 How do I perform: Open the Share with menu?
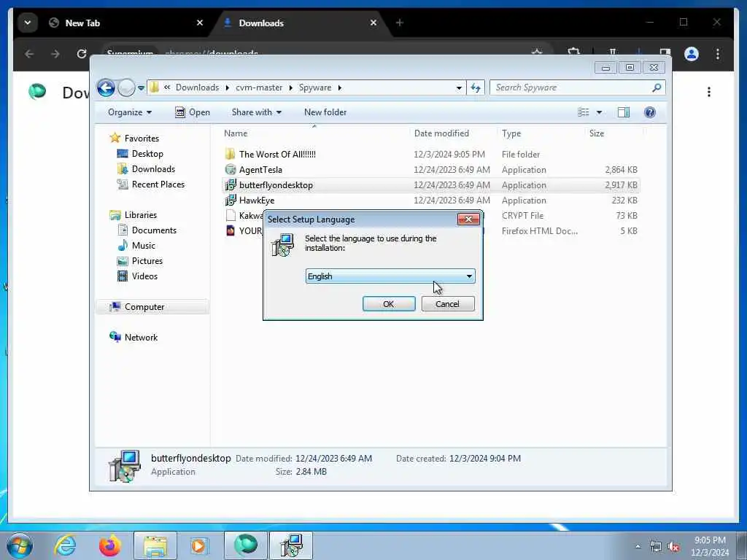pos(256,112)
